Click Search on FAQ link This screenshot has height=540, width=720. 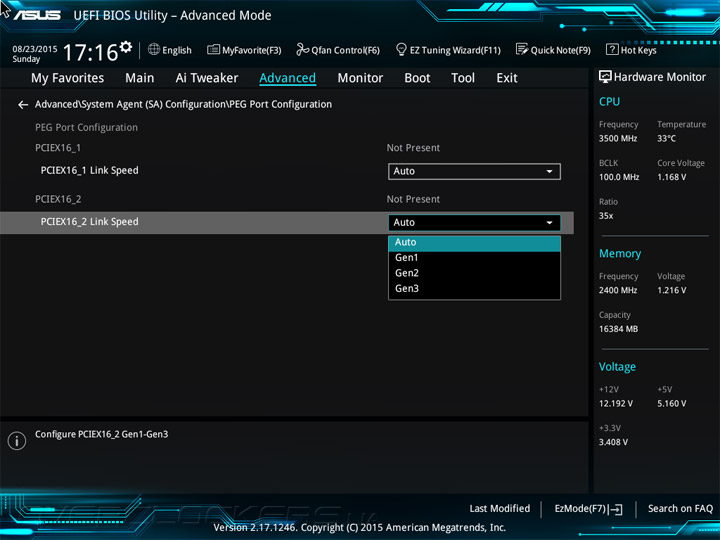point(680,509)
